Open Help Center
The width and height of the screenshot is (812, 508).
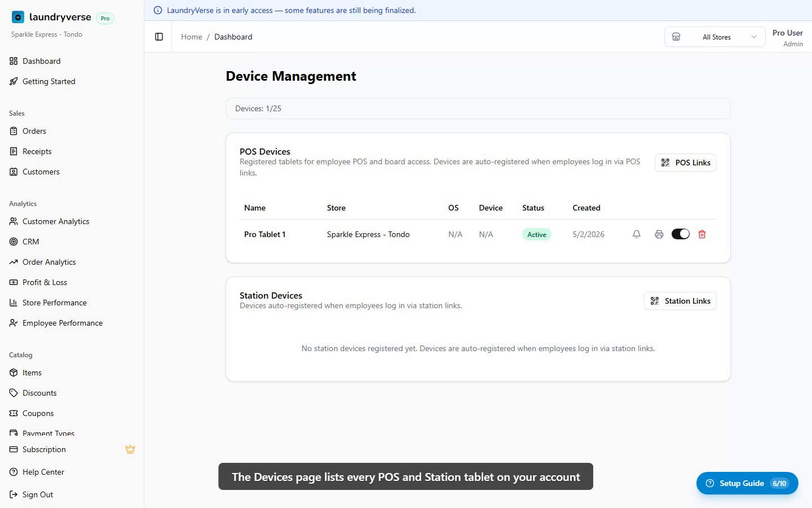72,472
